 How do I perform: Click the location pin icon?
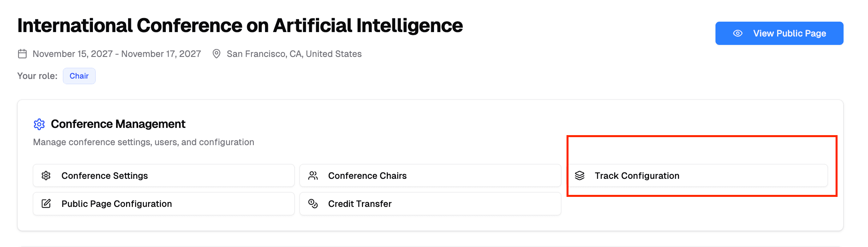point(216,54)
